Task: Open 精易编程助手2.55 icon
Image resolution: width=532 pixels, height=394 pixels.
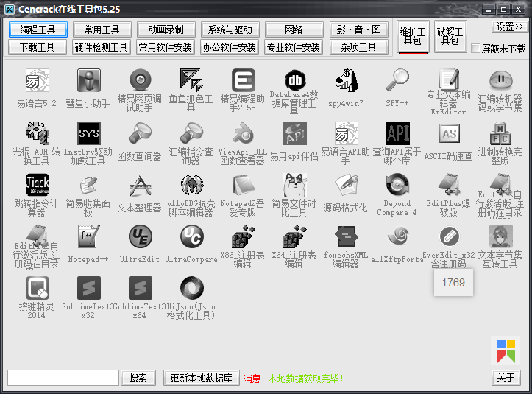Action: coord(244,80)
